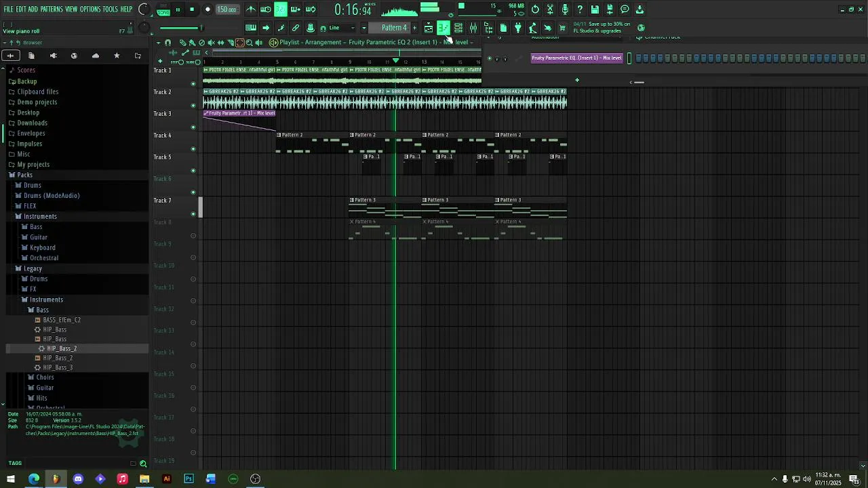Open the Channel rack view icon

coord(458,28)
